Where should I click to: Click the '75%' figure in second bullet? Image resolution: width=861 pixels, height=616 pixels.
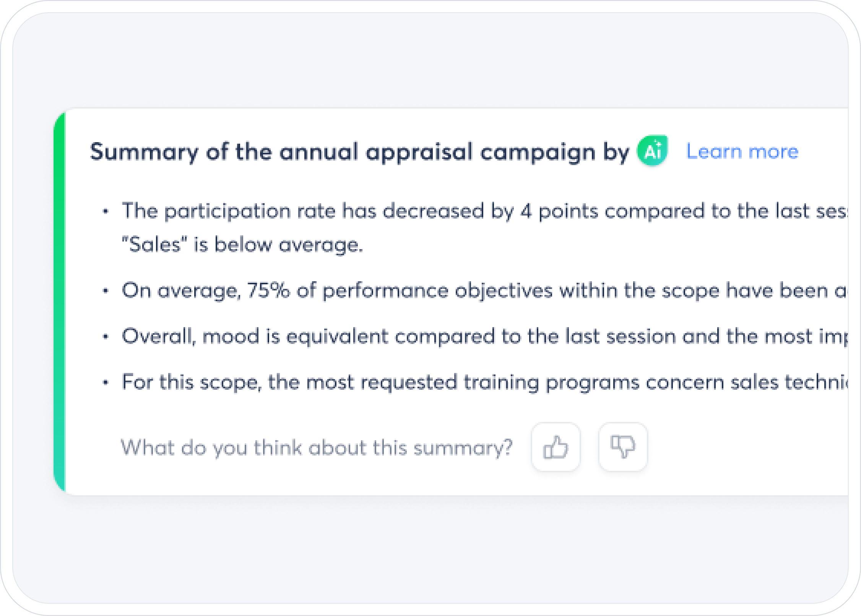[268, 290]
